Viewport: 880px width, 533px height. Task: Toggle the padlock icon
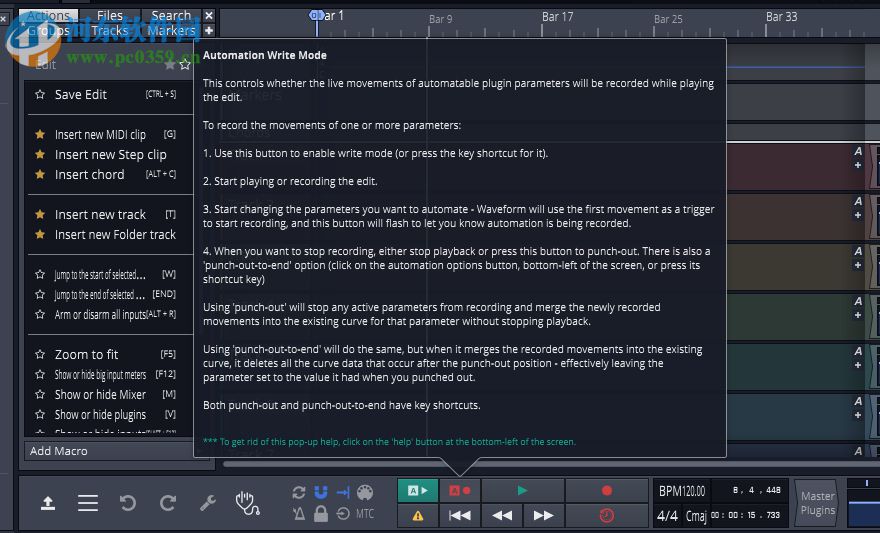click(x=320, y=513)
